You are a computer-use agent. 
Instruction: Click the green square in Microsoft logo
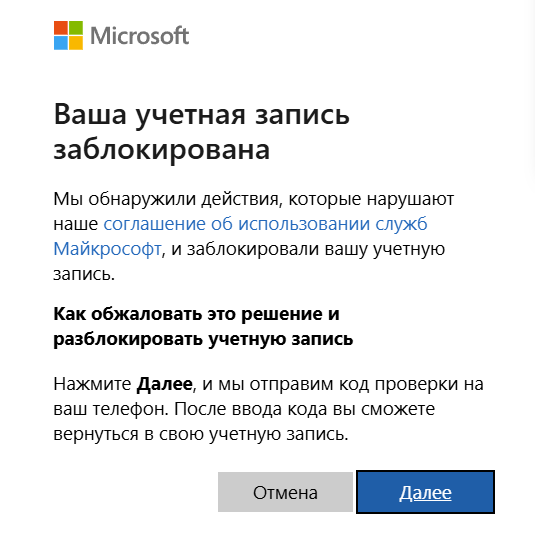[x=76, y=28]
